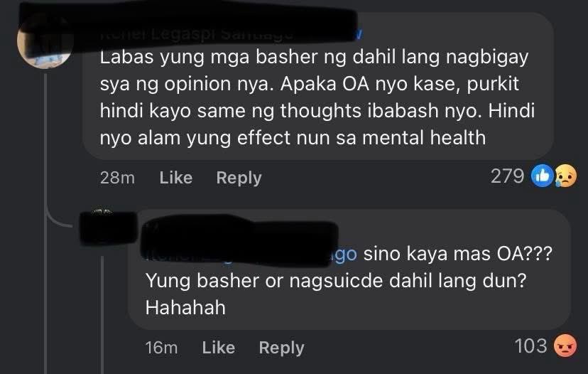
Task: Select the 'Labas yung mga basher' comment text
Action: pyautogui.click(x=317, y=97)
